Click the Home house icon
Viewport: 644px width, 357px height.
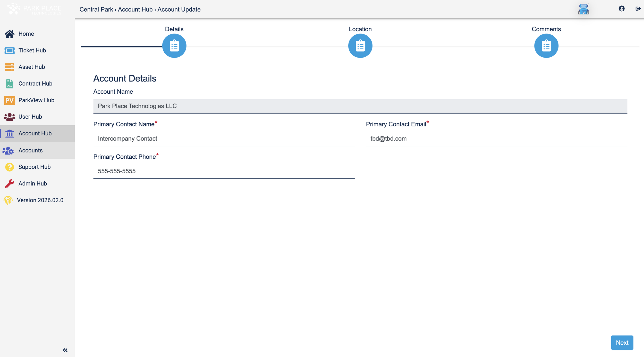(x=10, y=34)
